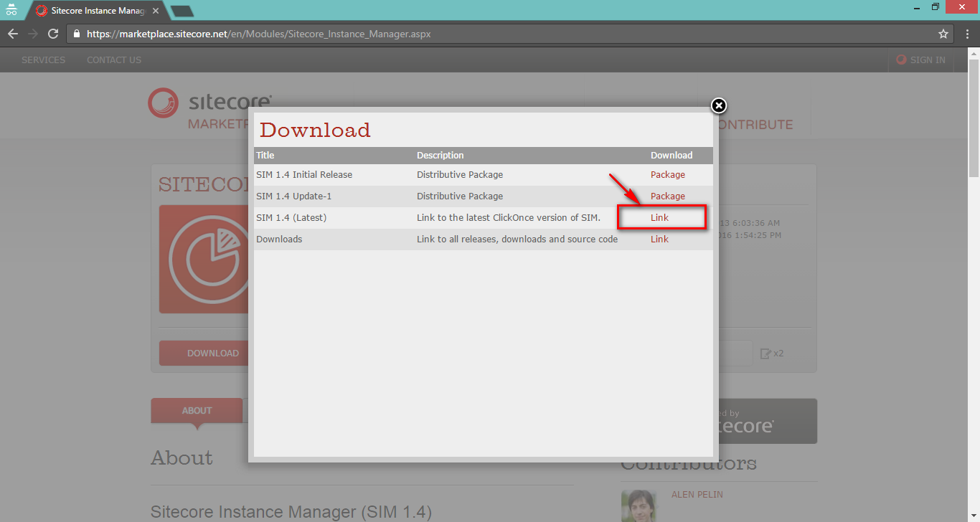Select the 'Downloads' title cell

pos(279,239)
